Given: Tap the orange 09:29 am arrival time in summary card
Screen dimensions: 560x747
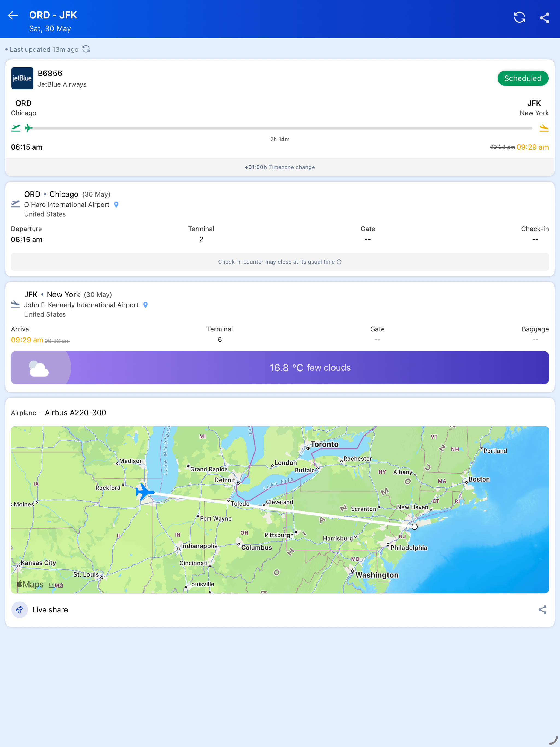Looking at the screenshot, I should (x=533, y=147).
